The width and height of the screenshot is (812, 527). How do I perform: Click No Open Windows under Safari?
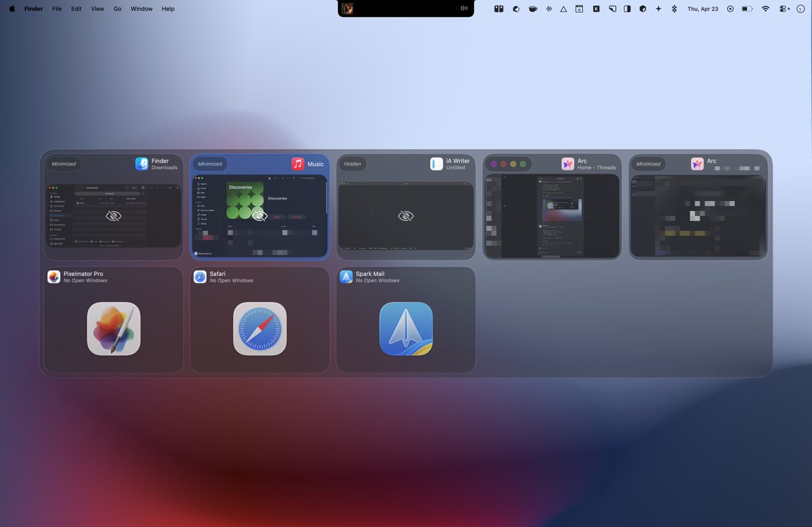pos(231,281)
